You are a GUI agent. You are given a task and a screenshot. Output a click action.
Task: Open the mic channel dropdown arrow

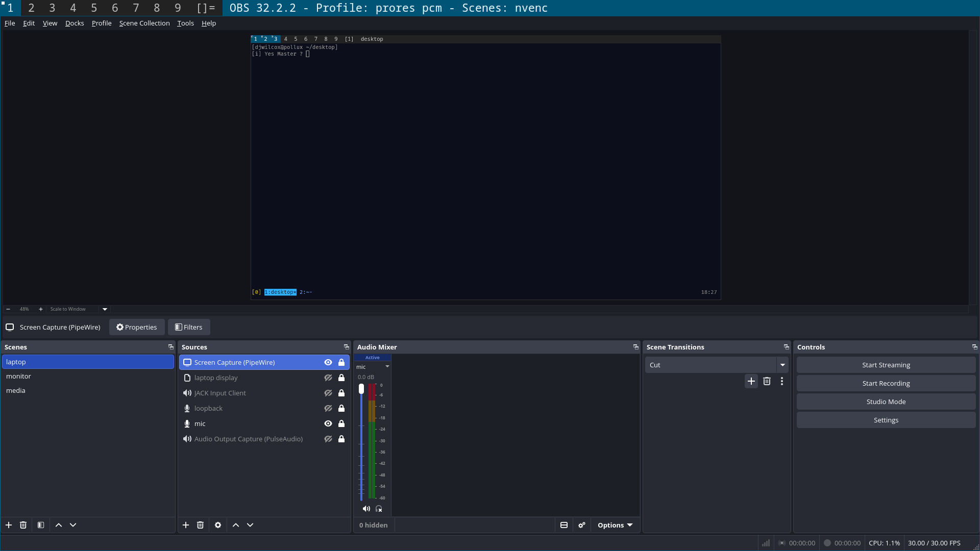point(387,367)
